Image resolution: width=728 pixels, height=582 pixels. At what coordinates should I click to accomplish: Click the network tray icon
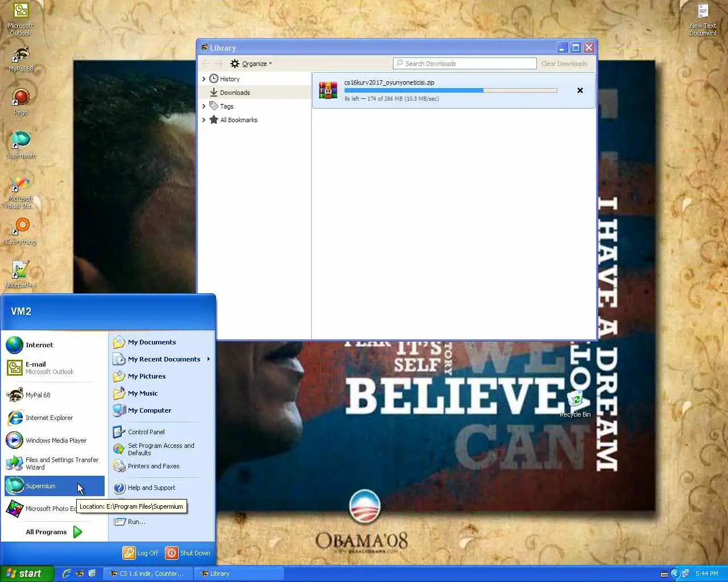685,574
